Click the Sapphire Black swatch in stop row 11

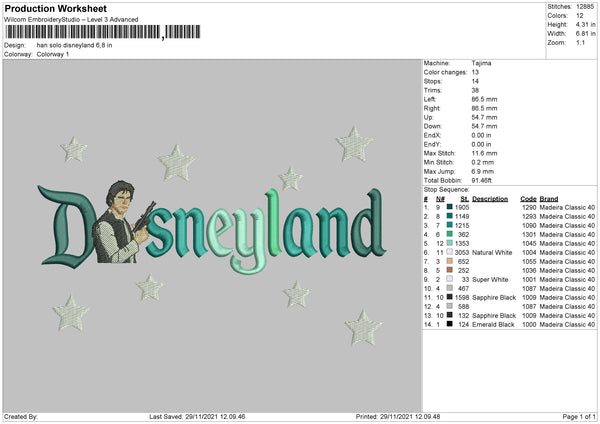click(x=450, y=297)
